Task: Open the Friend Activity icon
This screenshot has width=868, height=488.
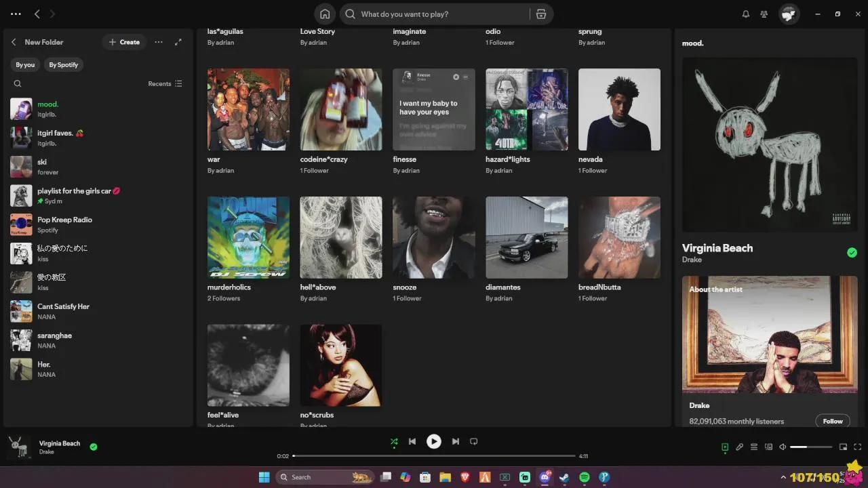Action: pyautogui.click(x=764, y=14)
